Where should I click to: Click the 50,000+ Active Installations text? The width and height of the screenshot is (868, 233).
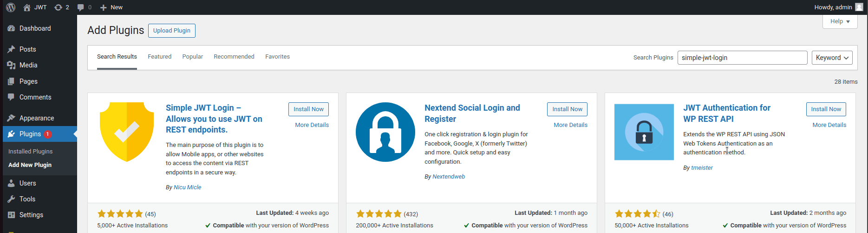[x=652, y=226]
